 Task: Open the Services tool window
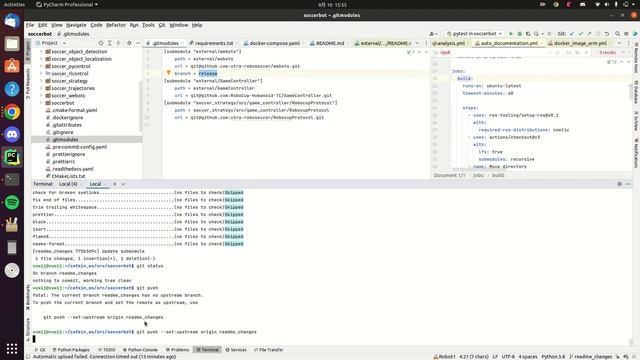coord(236,350)
